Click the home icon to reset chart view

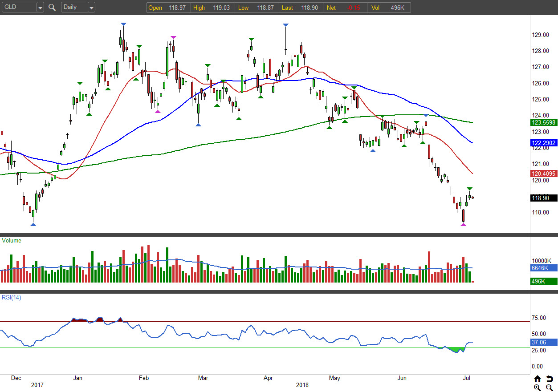(538, 379)
